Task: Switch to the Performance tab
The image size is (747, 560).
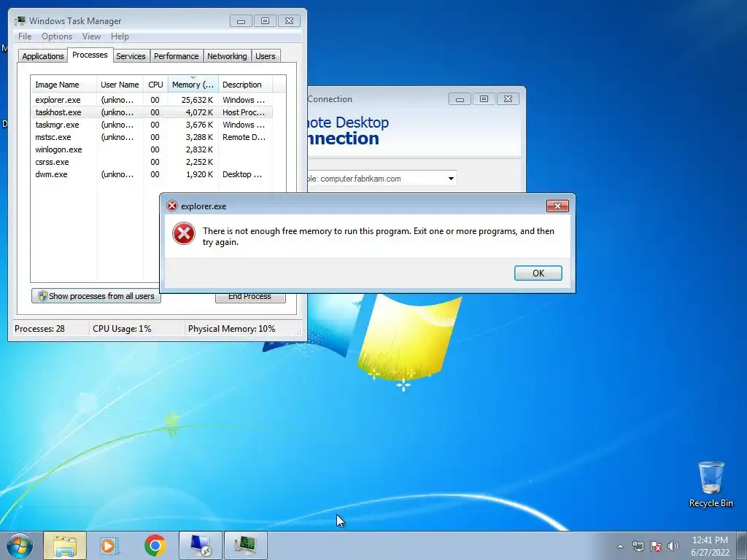Action: click(x=177, y=56)
